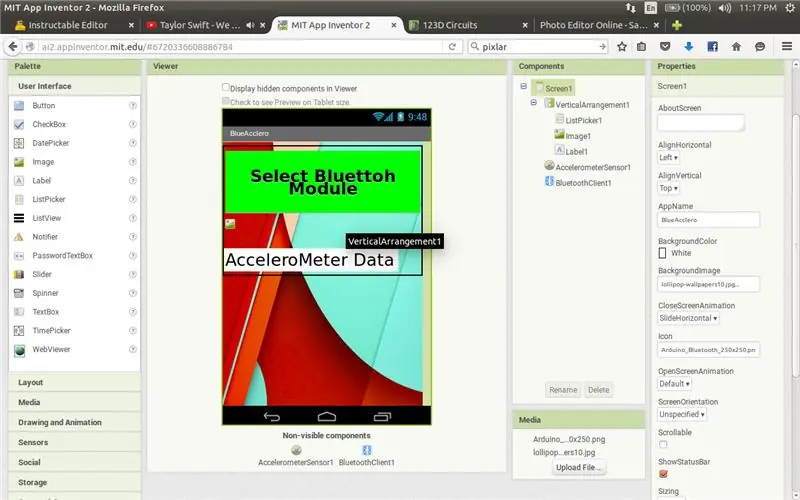
Task: Open a new browser tab
Action: coord(677,25)
